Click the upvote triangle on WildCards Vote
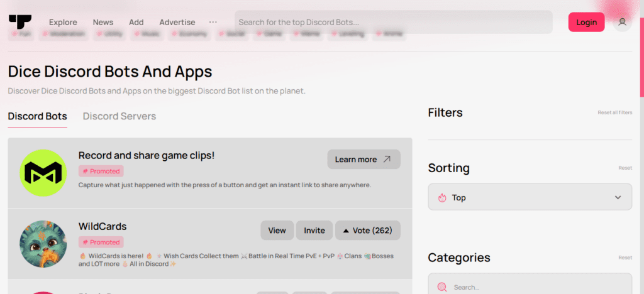Image resolution: width=644 pixels, height=294 pixels. click(346, 231)
